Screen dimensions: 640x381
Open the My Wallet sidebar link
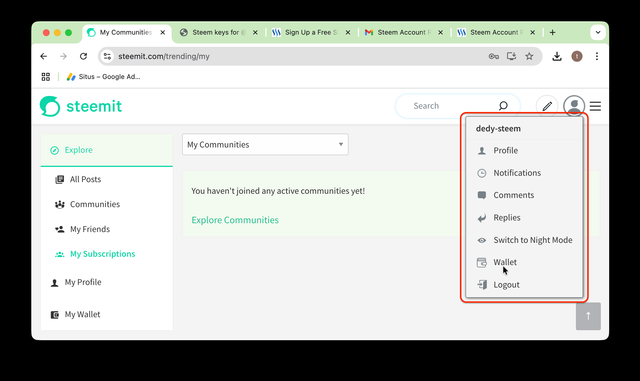82,314
